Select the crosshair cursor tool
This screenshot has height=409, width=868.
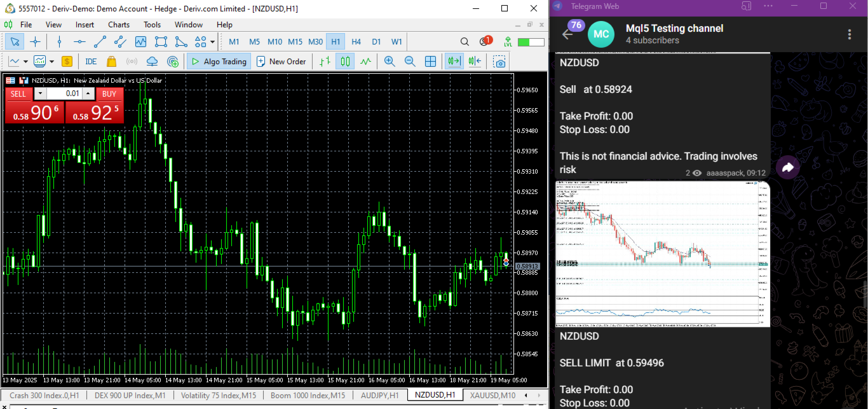(35, 42)
